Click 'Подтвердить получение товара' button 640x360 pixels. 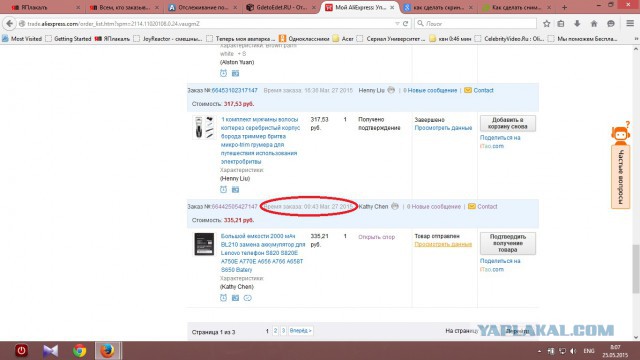point(507,243)
